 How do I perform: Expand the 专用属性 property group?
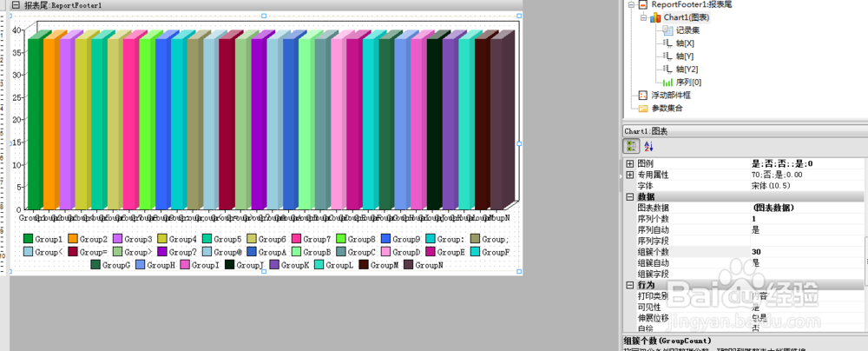pos(630,175)
